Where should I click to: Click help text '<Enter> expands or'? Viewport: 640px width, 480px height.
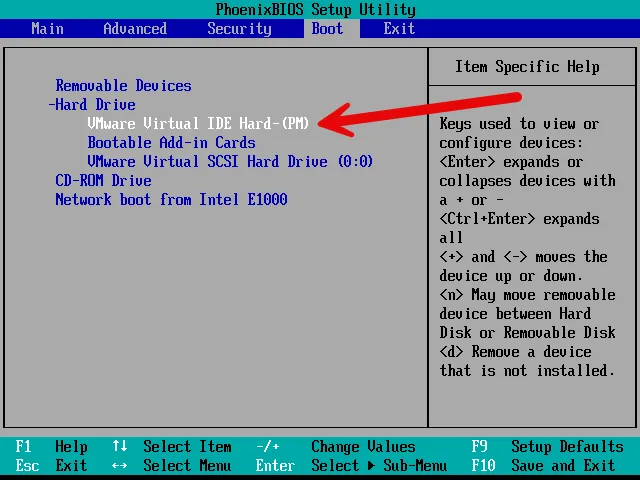pos(511,162)
